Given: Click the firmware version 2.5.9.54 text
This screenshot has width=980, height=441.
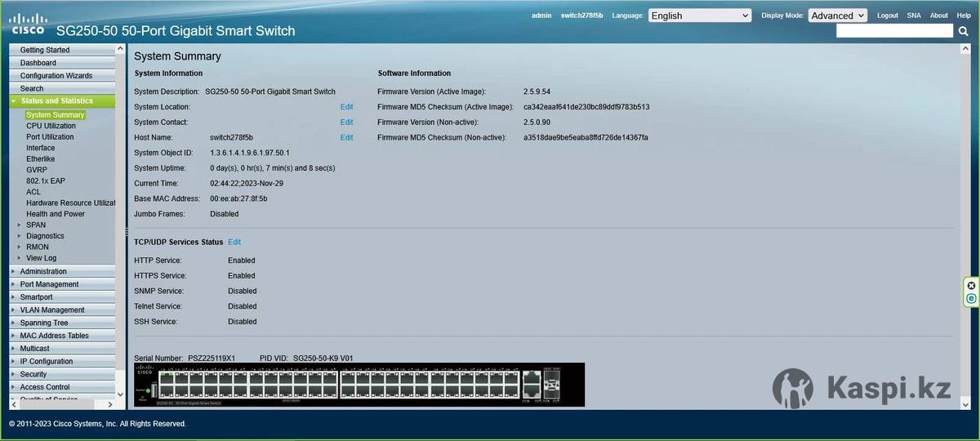Looking at the screenshot, I should 537,91.
